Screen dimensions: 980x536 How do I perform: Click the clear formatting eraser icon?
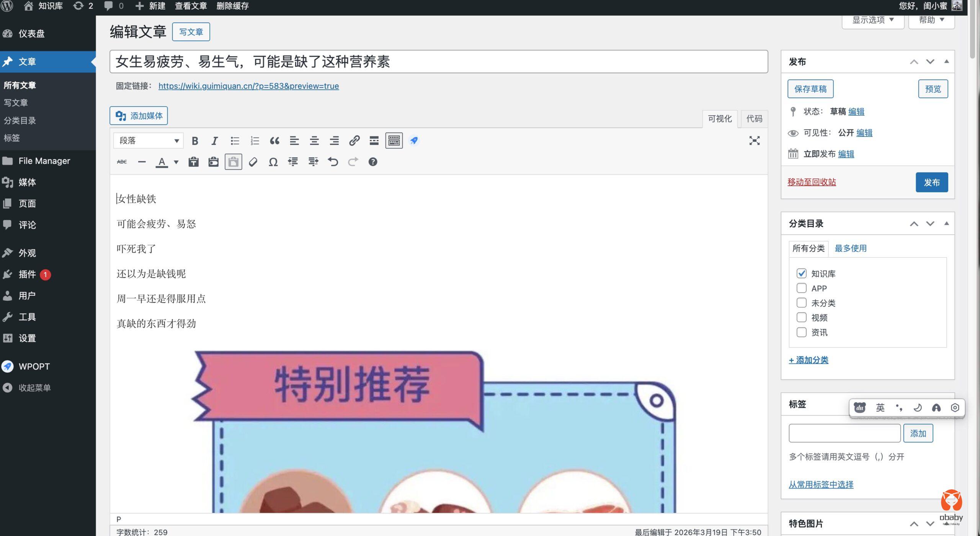pyautogui.click(x=253, y=162)
